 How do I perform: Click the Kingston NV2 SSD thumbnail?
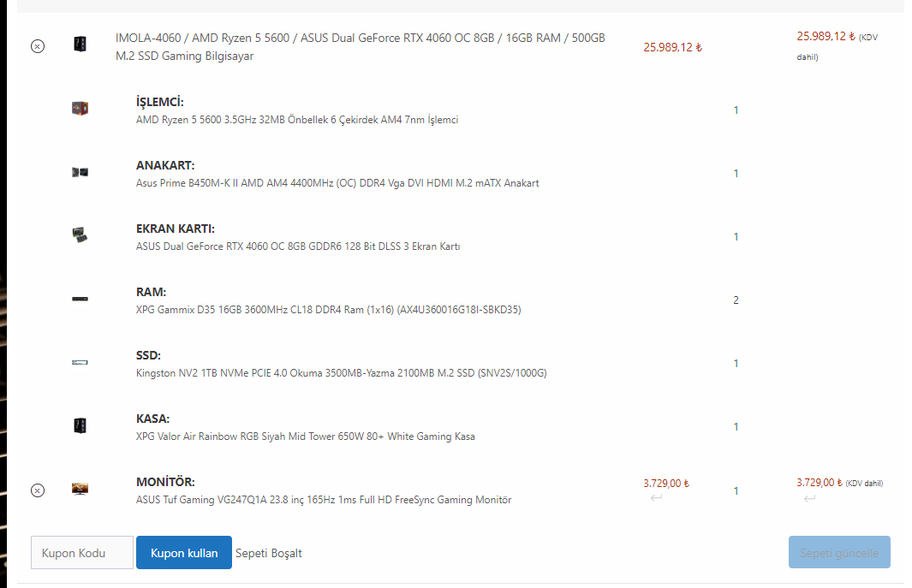click(x=80, y=362)
